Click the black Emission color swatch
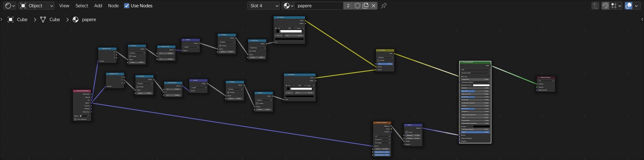Viewport: 644px width, 160px height. tap(481, 126)
